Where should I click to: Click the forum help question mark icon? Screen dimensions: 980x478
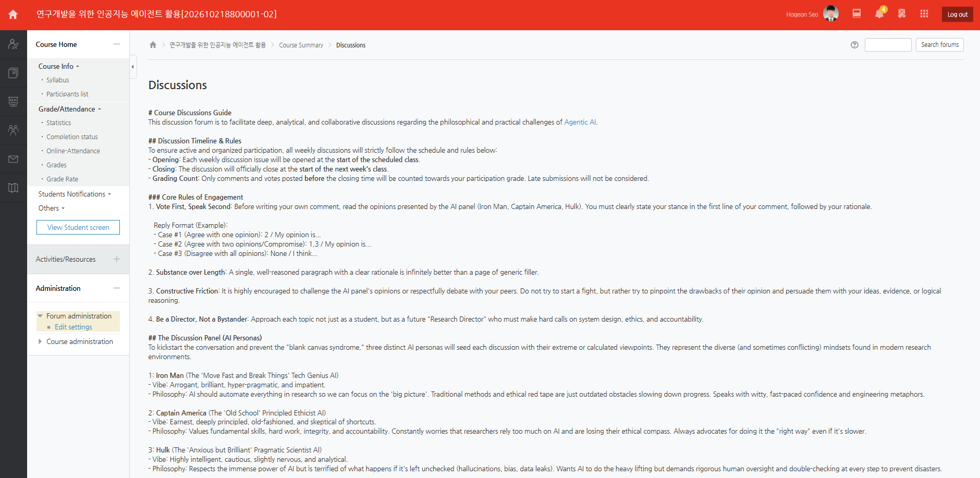pos(854,45)
